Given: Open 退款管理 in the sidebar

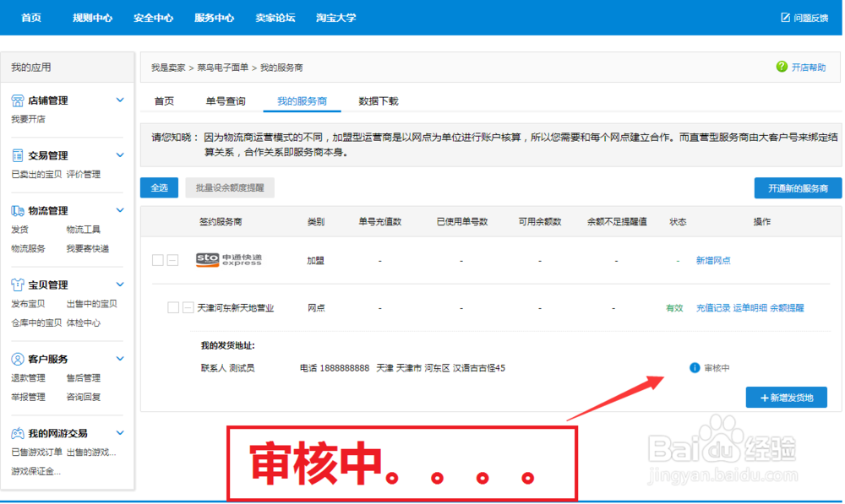Looking at the screenshot, I should 28,378.
